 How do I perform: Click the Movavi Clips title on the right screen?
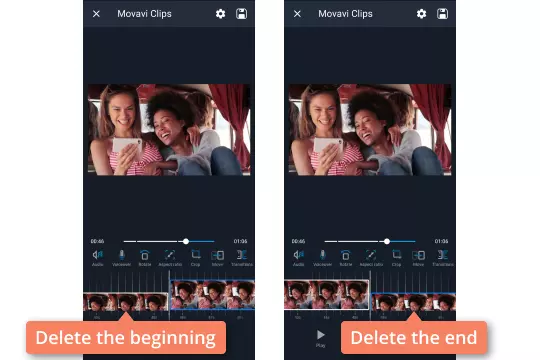[x=345, y=14]
